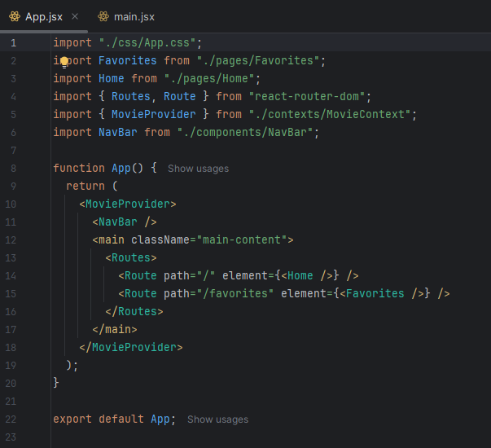The width and height of the screenshot is (491, 448).
Task: Switch to the main.jsx tab
Action: pos(134,16)
